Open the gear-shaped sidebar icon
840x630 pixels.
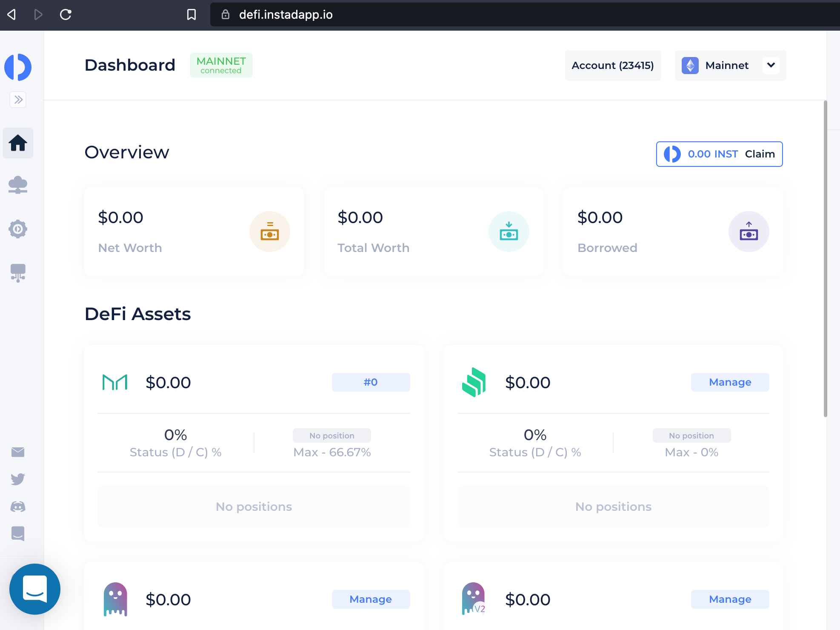coord(18,229)
